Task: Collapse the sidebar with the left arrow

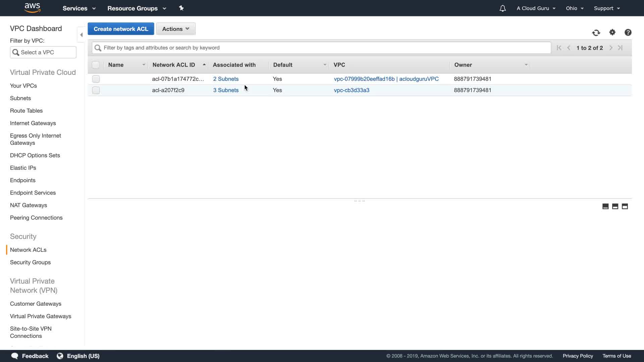Action: (x=81, y=35)
